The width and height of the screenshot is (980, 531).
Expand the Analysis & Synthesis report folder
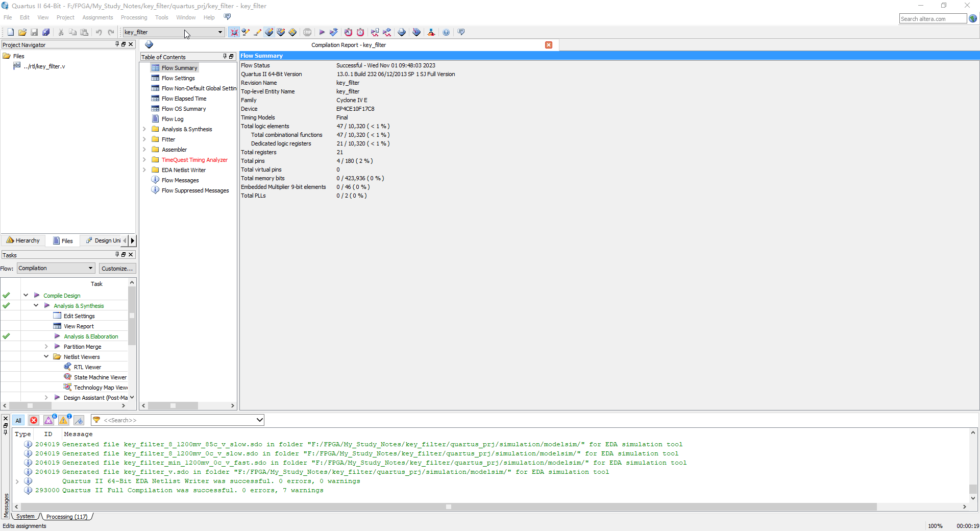144,129
